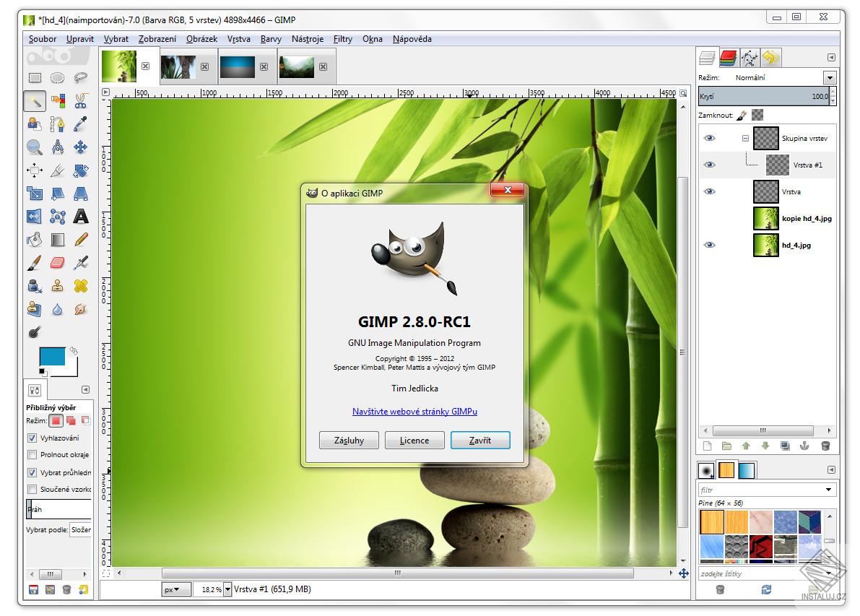Select the Dodge/Burn tool

[35, 332]
